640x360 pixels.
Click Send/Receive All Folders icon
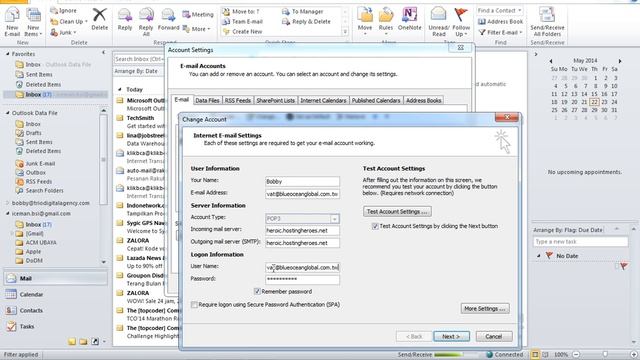pos(547,21)
